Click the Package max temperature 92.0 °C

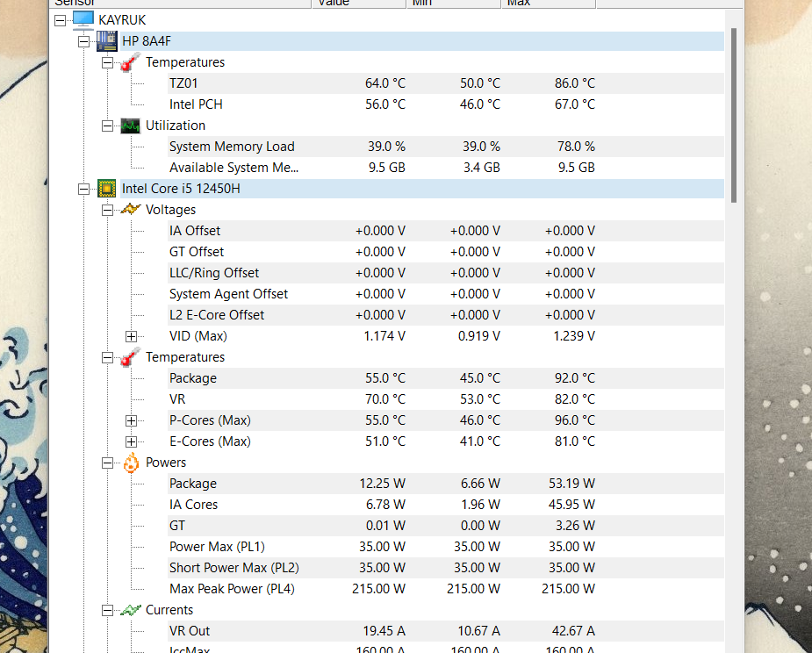pos(575,378)
